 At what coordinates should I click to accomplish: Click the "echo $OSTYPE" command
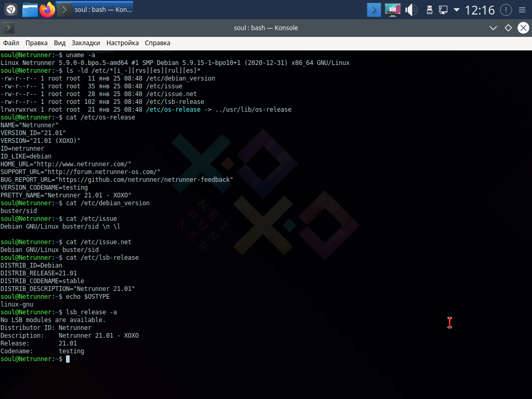pyautogui.click(x=88, y=297)
